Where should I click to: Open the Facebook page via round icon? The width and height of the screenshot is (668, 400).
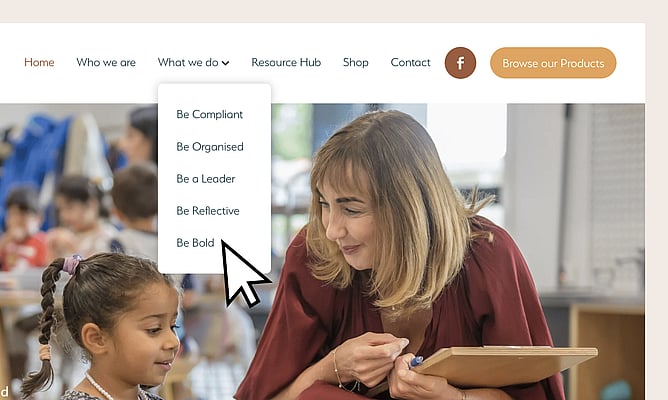click(460, 63)
